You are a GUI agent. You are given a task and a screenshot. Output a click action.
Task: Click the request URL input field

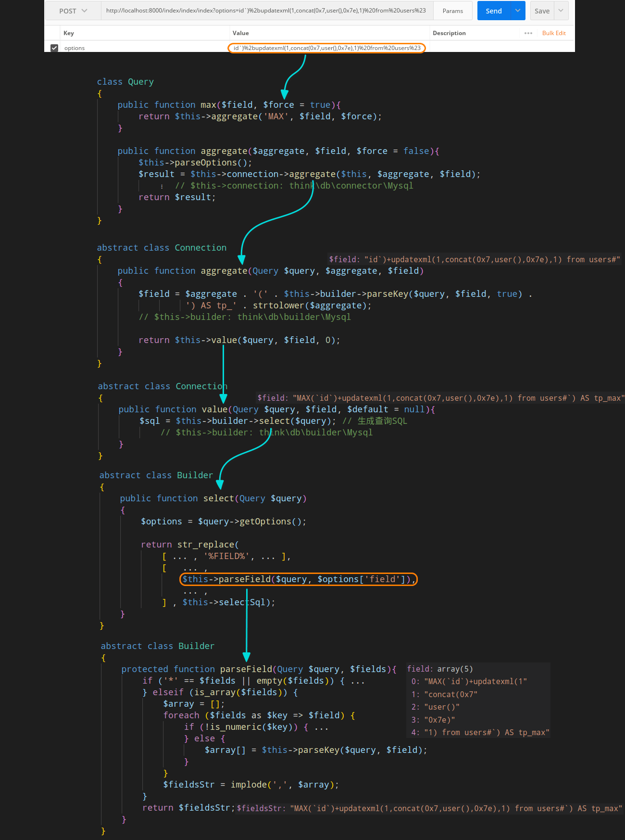click(x=267, y=11)
